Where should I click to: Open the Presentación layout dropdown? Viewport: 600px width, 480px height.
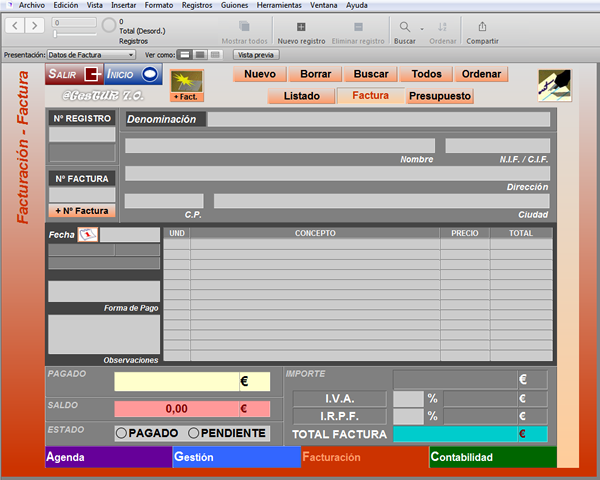(91, 55)
